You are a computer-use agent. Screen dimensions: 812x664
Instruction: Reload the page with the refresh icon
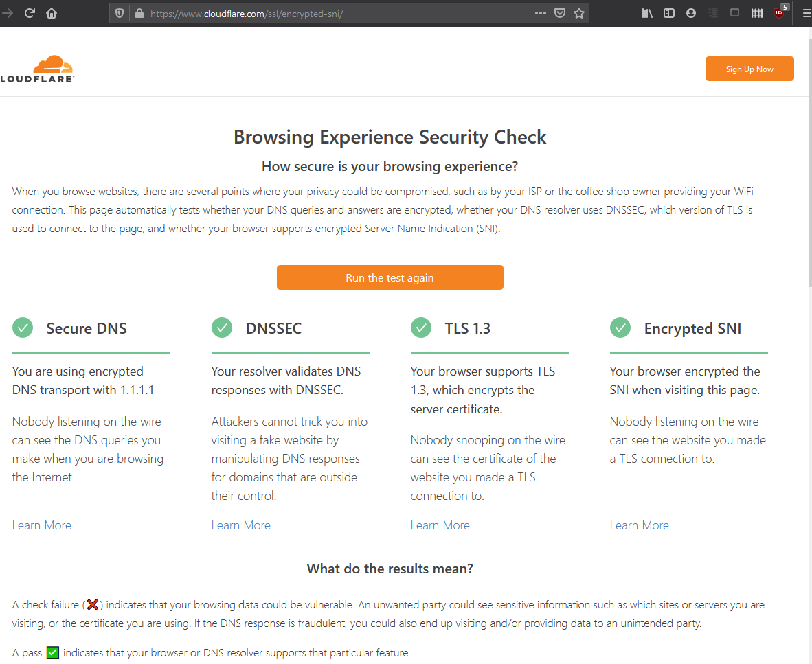pos(30,13)
